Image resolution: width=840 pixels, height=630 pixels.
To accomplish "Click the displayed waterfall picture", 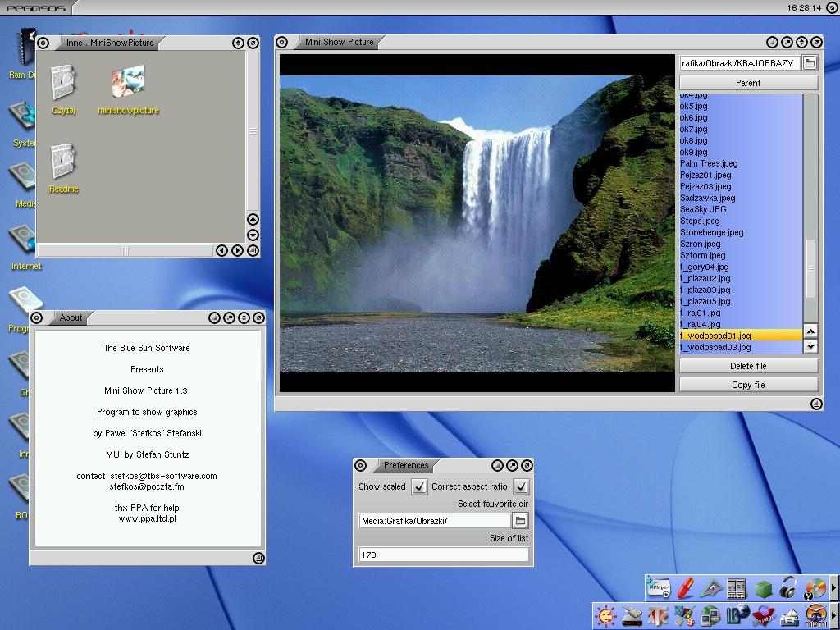I will [477, 223].
